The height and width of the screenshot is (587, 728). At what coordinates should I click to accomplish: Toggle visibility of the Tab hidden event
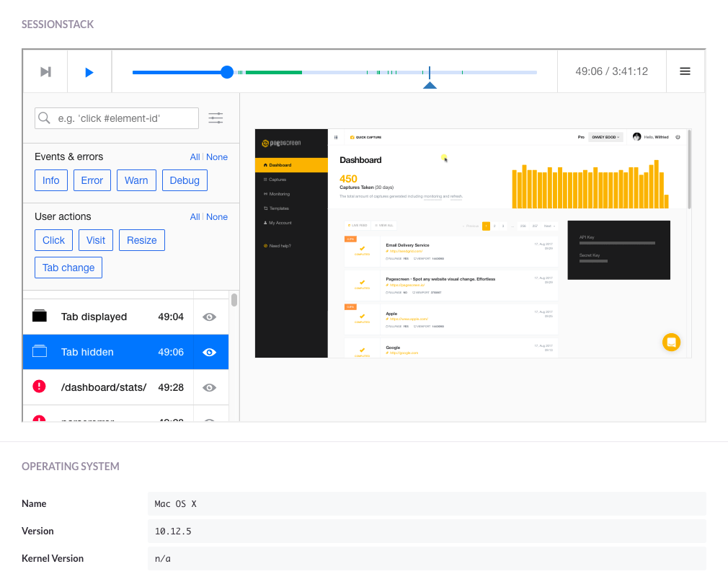click(x=209, y=352)
